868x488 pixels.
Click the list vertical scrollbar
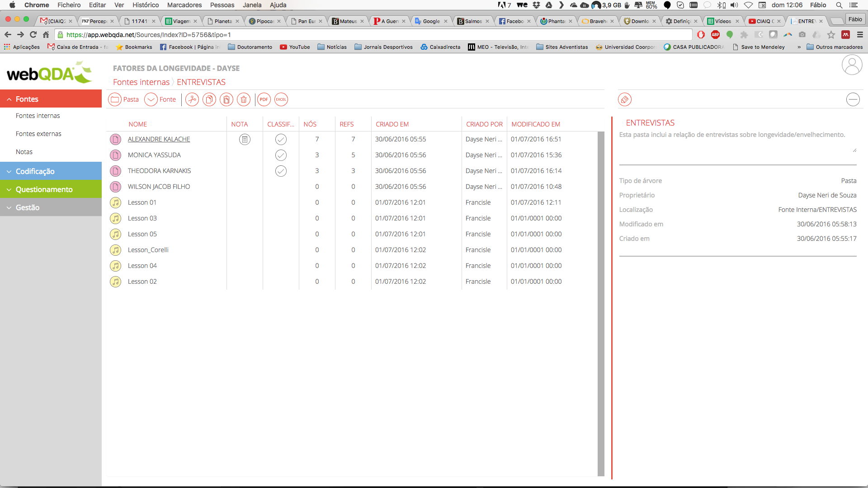tap(601, 304)
